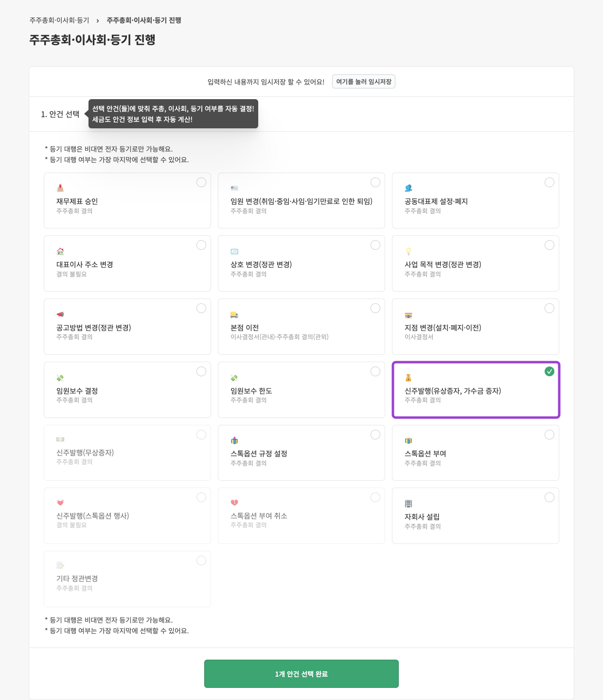Click the person icon on 공동대표제 설정·폐지 card
The height and width of the screenshot is (700, 603).
point(408,188)
